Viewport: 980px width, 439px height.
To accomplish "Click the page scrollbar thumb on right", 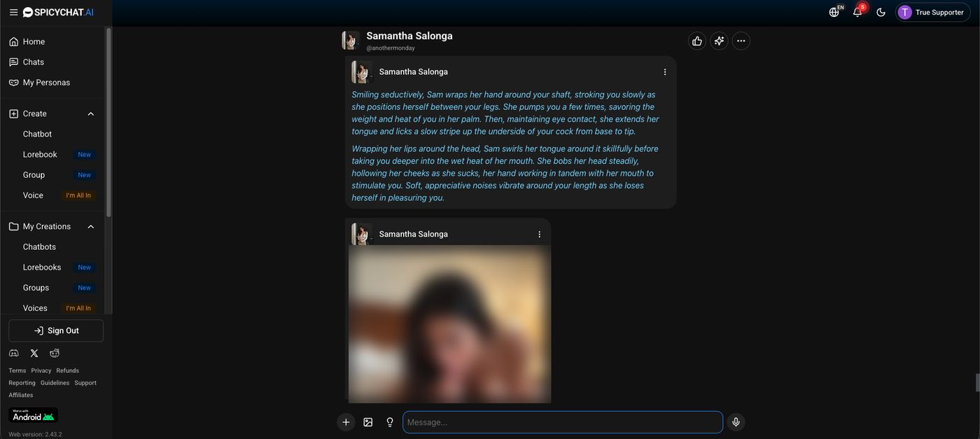I will click(977, 383).
